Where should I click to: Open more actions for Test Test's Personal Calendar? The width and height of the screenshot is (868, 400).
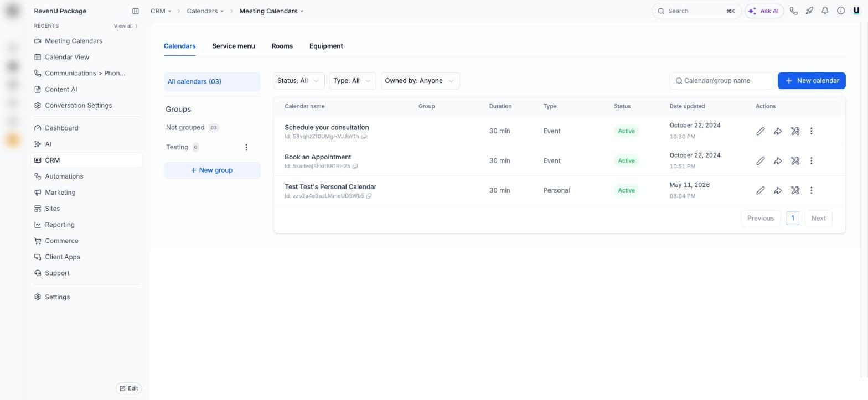(812, 190)
